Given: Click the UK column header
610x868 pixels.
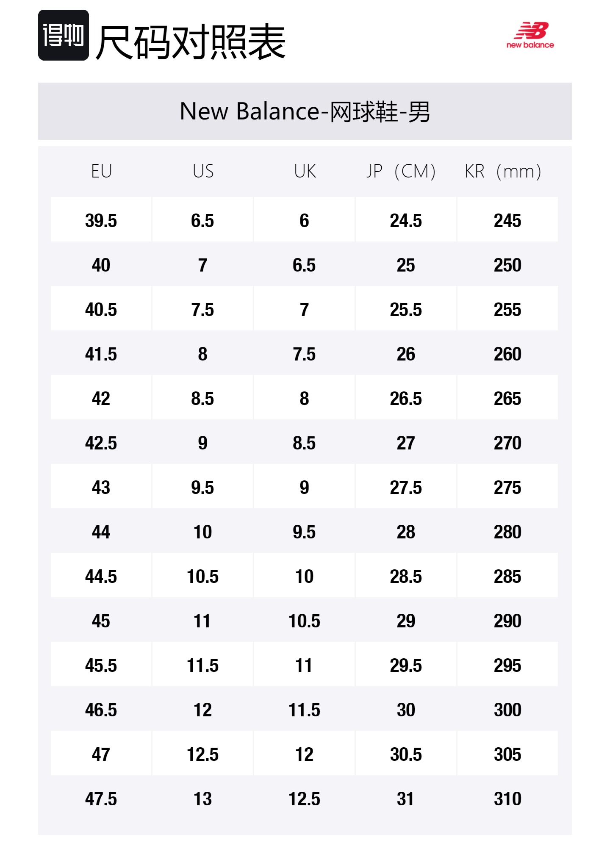Looking at the screenshot, I should 305,171.
